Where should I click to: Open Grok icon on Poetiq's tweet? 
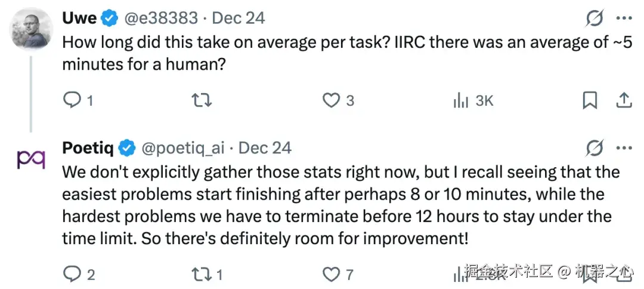coord(595,147)
